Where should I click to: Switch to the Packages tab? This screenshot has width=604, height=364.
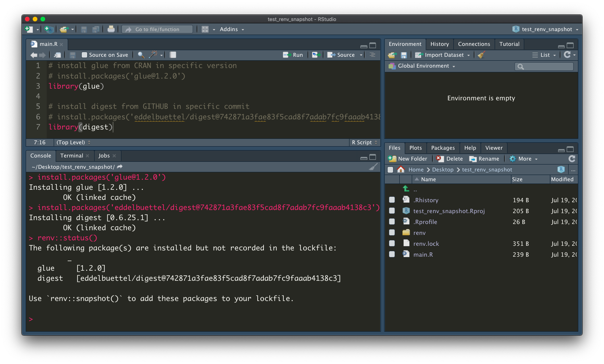[442, 148]
